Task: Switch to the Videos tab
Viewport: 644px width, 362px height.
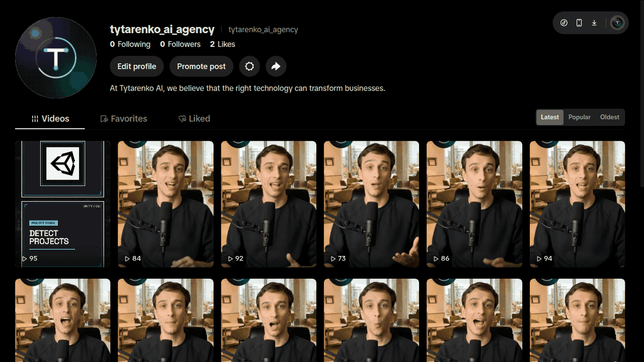Action: coord(50,119)
